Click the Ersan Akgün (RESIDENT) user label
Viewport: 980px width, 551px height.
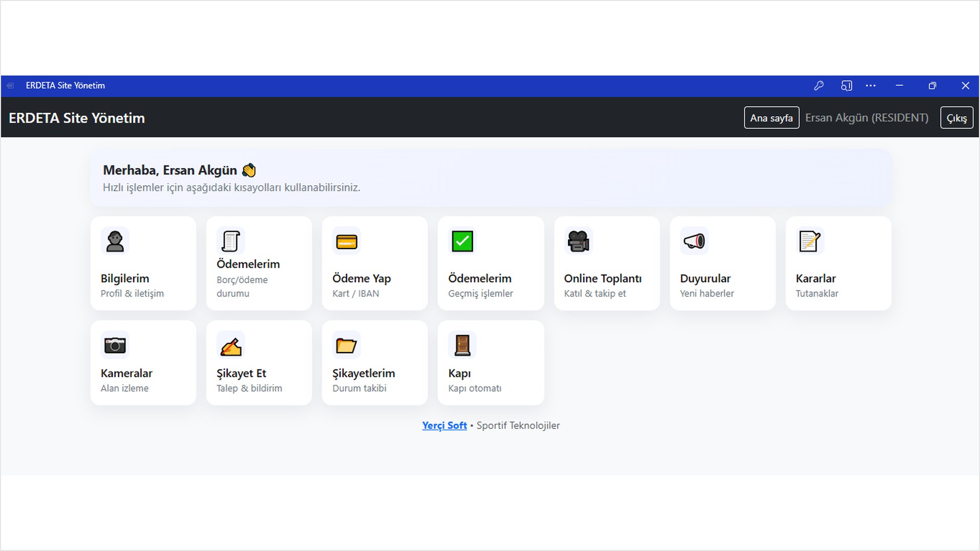867,118
